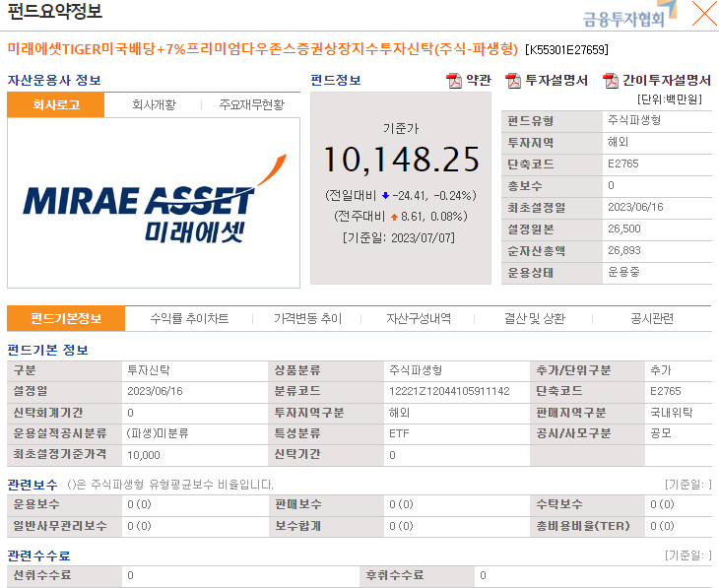Click the red up arrow next to 전주대비
The image size is (719, 588).
[x=394, y=217]
